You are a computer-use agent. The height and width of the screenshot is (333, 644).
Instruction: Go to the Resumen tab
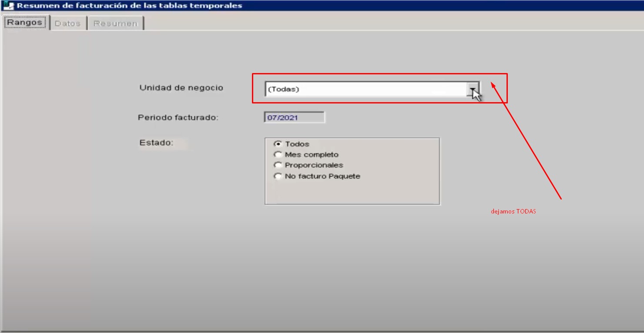[115, 23]
